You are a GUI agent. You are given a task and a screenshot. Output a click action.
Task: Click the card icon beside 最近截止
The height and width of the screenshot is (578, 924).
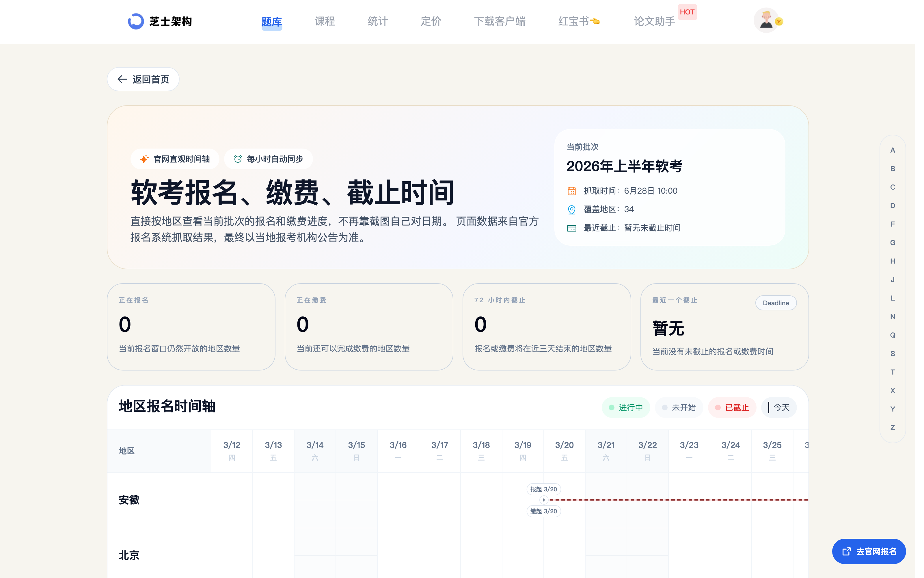pos(572,228)
